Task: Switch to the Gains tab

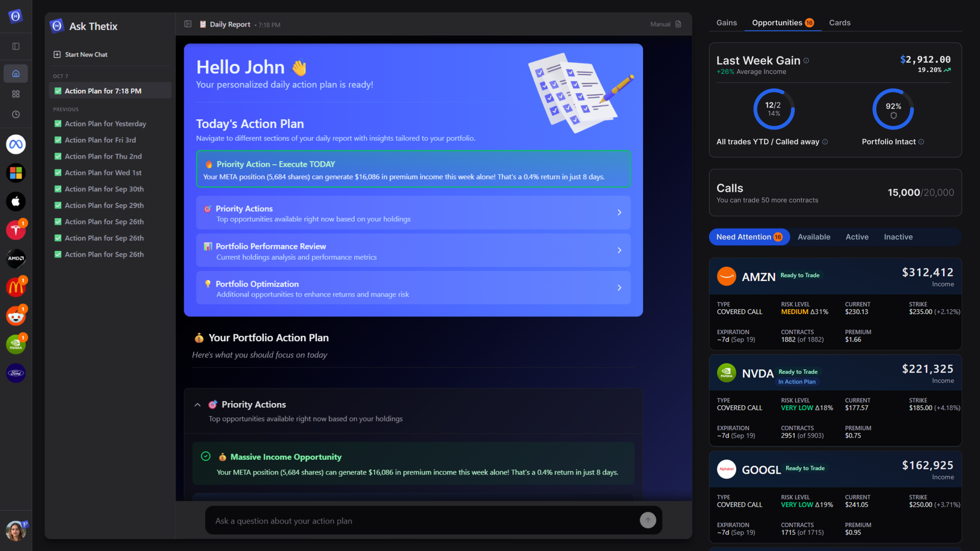Action: click(726, 22)
